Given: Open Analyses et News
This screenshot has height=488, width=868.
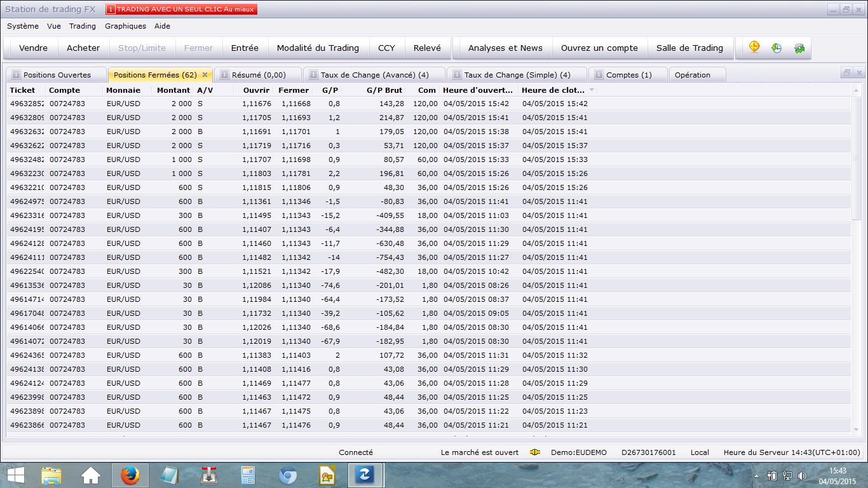Looking at the screenshot, I should 505,48.
